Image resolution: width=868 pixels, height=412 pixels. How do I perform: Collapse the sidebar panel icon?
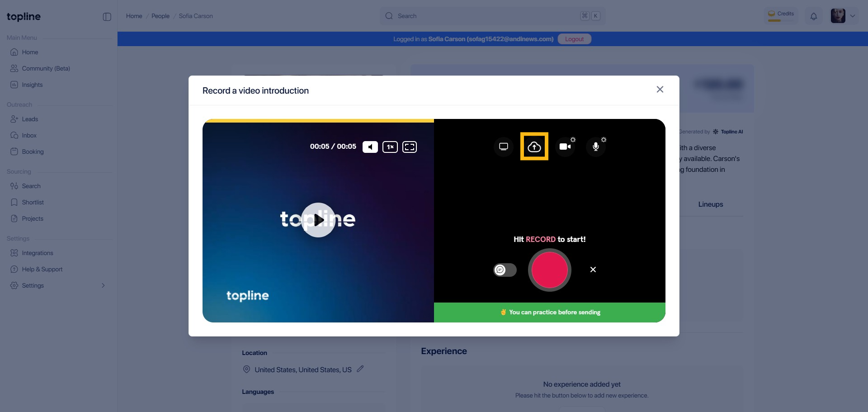pos(107,17)
